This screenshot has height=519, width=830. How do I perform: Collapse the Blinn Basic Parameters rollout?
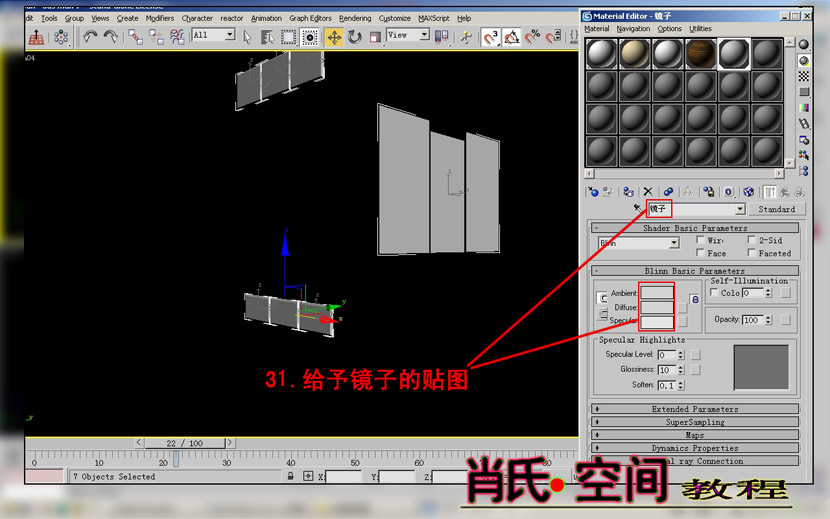click(x=694, y=271)
